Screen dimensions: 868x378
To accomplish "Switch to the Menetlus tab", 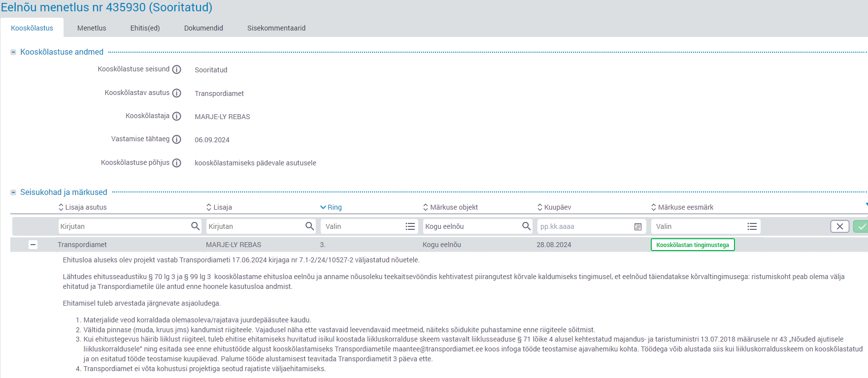I will 92,28.
